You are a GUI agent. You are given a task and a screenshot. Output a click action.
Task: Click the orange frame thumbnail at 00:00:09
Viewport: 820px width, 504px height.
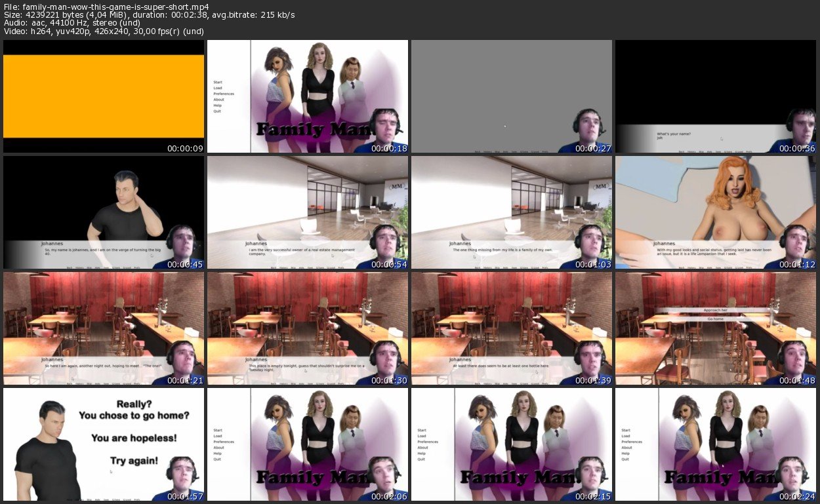click(x=104, y=96)
